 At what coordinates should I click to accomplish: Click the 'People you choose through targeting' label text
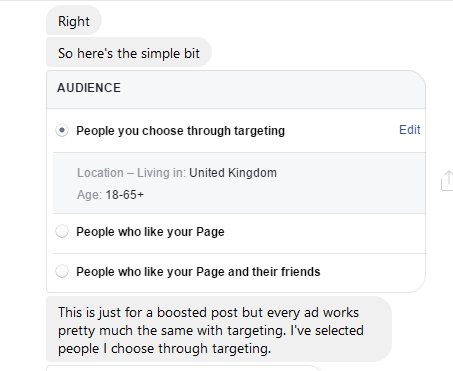click(x=180, y=131)
